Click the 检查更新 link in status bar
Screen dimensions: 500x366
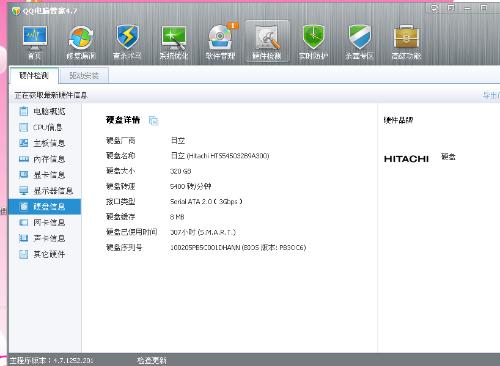coord(151,360)
